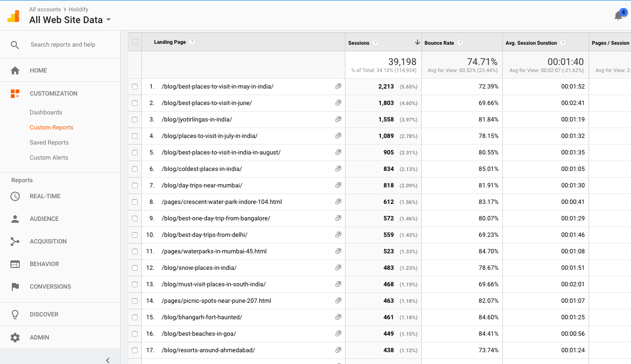Open the help icon beside Sessions
Viewport: 631px width, 364px height.
click(376, 43)
